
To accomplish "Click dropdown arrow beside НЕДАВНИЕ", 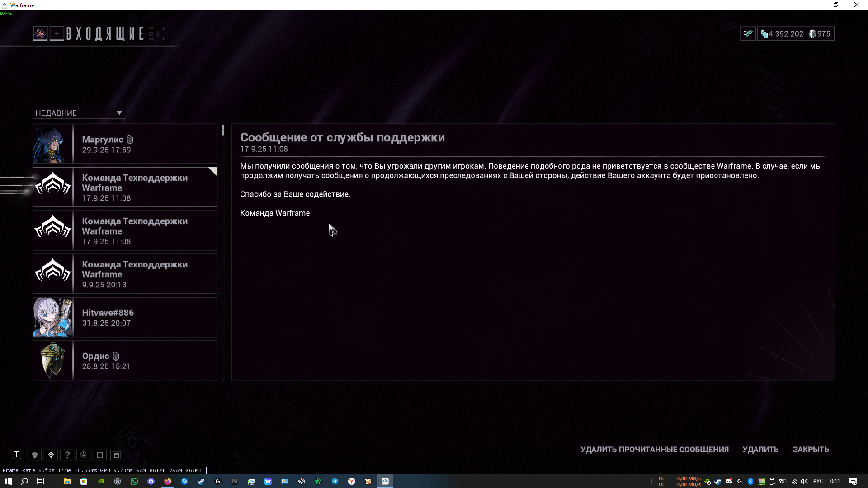I will pos(119,113).
